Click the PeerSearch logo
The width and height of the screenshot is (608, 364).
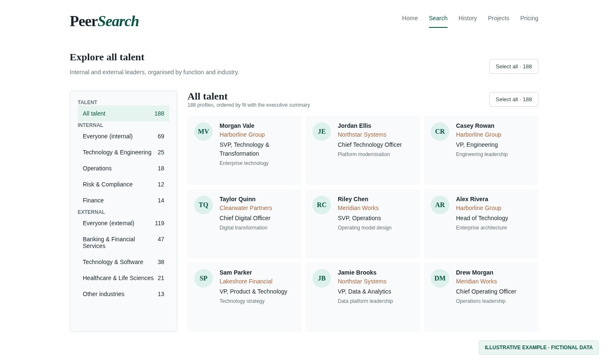(104, 21)
